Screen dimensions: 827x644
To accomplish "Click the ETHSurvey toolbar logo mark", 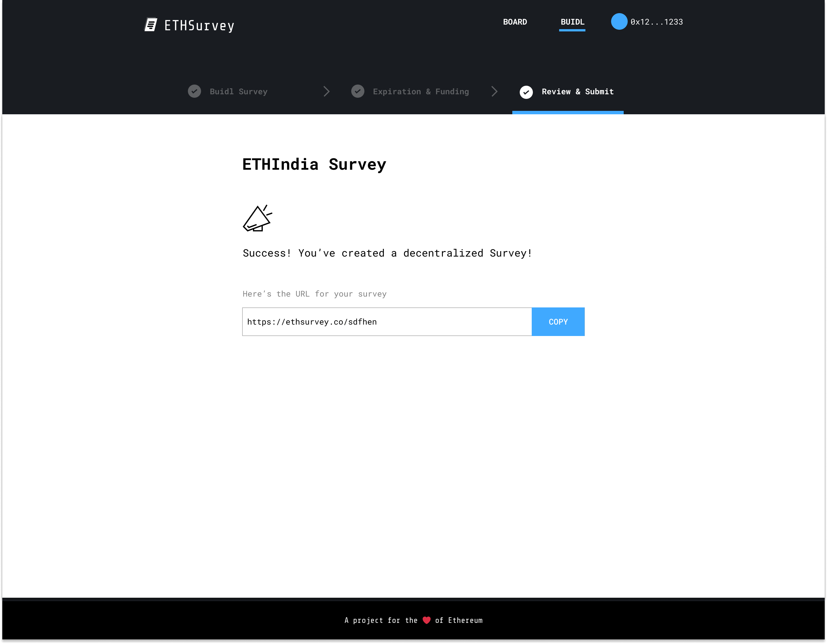I will (151, 25).
